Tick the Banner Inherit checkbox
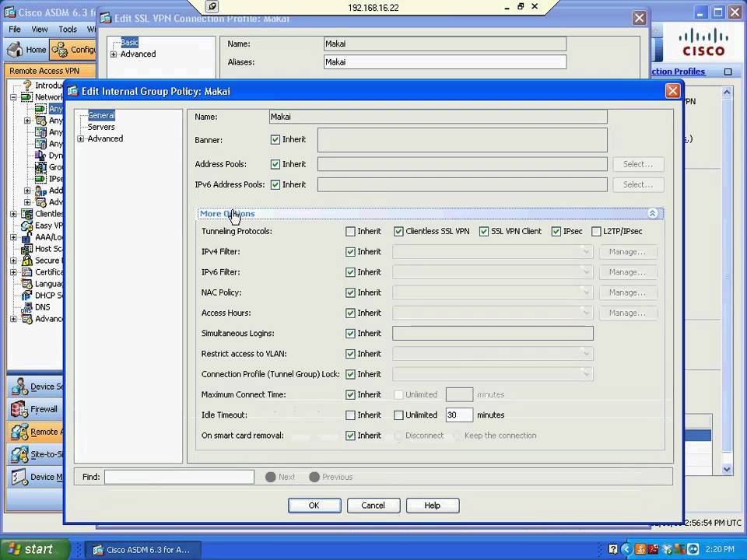Viewport: 747px width, 560px height. pos(275,139)
